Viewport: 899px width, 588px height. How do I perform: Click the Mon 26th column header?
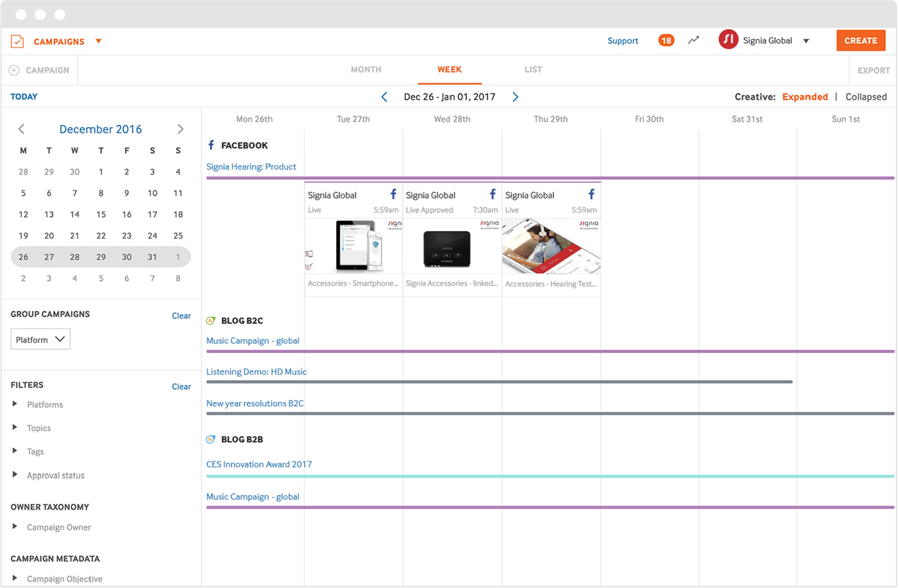point(254,119)
